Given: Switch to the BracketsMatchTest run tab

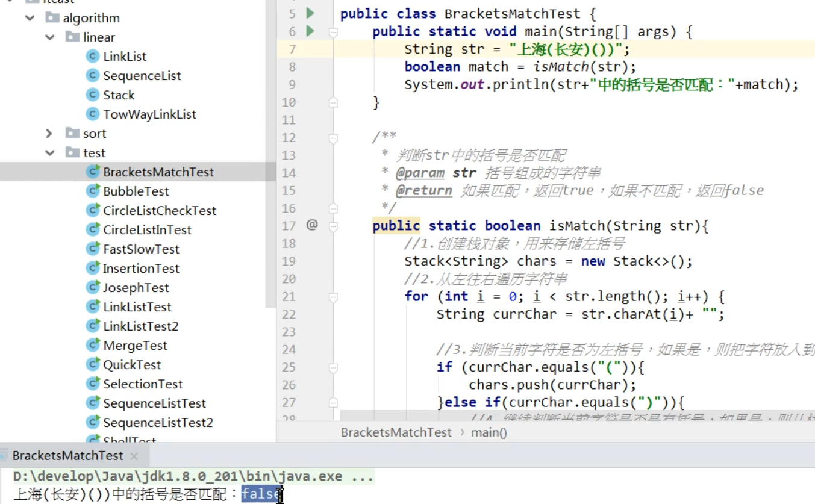Looking at the screenshot, I should [x=67, y=455].
